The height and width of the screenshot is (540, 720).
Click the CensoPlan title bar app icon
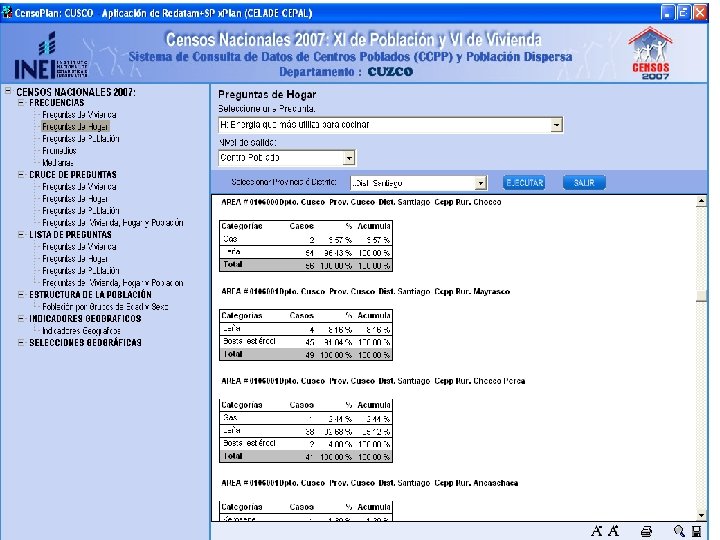(7, 13)
